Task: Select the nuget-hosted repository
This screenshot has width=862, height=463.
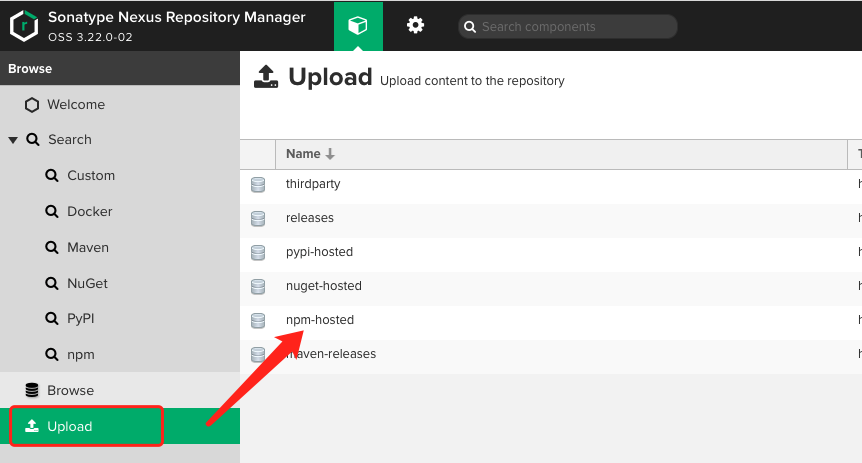Action: [324, 286]
